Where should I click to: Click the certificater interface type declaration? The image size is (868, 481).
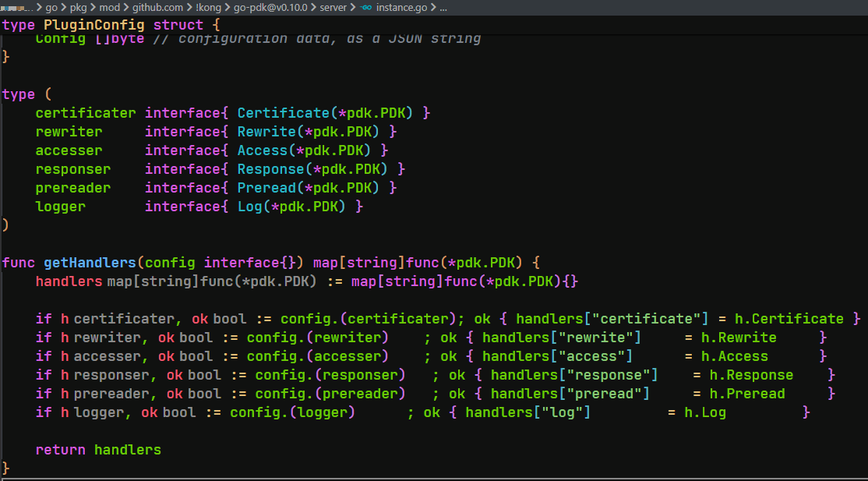(x=86, y=113)
